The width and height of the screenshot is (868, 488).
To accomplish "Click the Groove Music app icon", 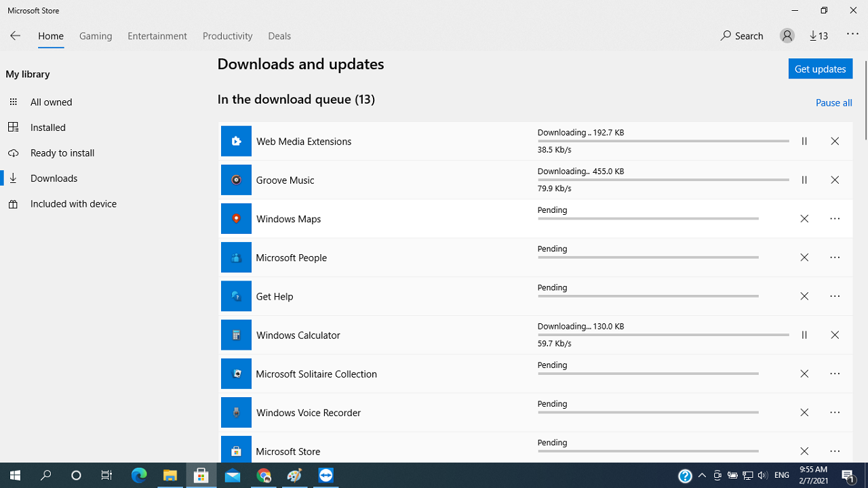I will click(236, 180).
